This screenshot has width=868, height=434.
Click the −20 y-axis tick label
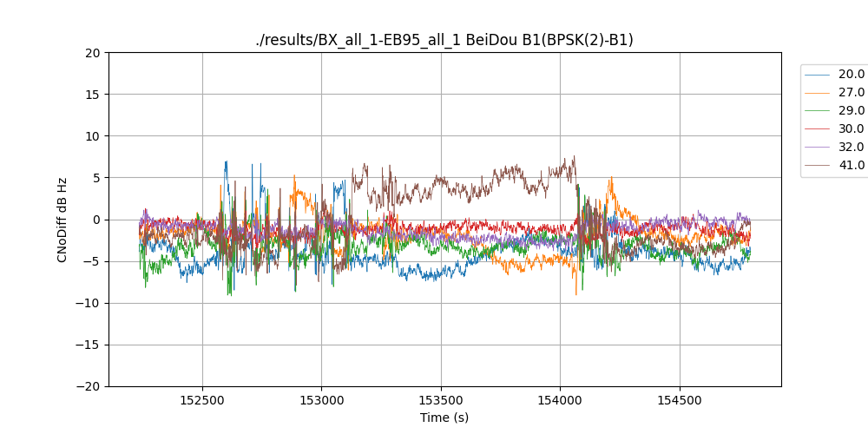(89, 386)
